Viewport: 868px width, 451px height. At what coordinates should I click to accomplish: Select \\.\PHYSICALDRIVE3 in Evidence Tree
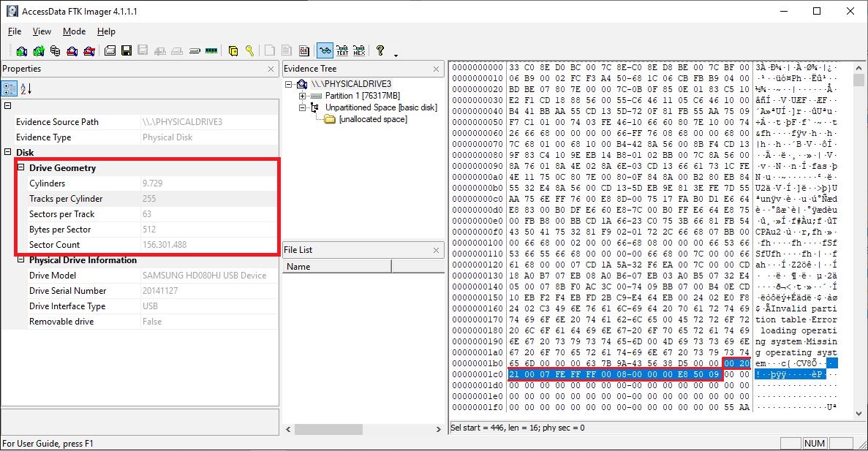(x=351, y=84)
